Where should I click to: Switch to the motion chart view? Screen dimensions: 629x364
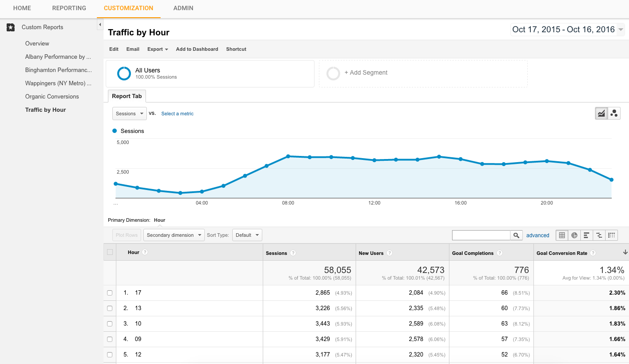point(614,114)
